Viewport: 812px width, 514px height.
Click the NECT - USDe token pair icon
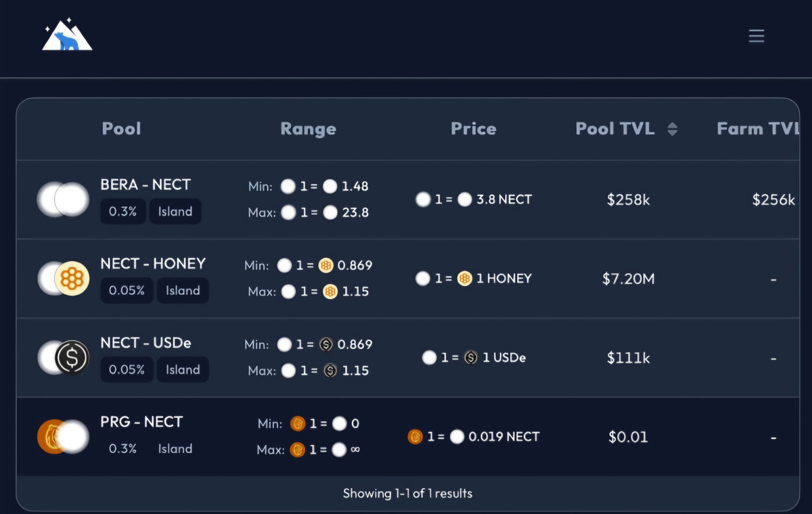tap(64, 358)
